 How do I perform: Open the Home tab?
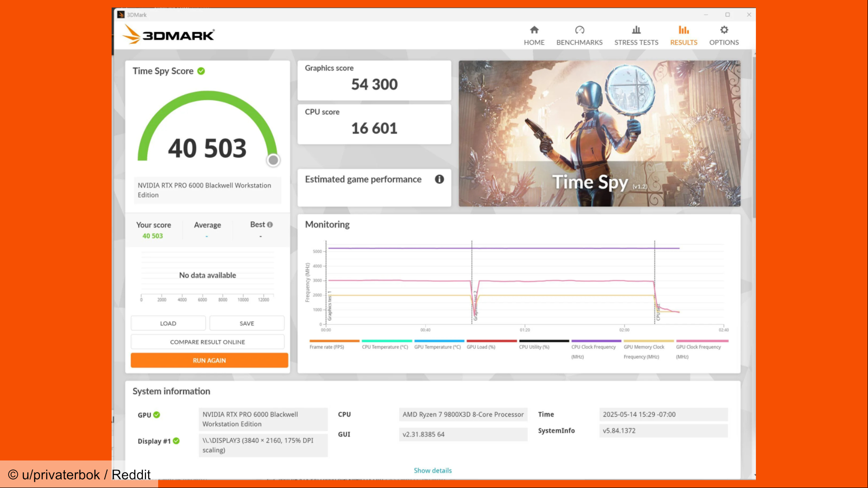pos(534,36)
